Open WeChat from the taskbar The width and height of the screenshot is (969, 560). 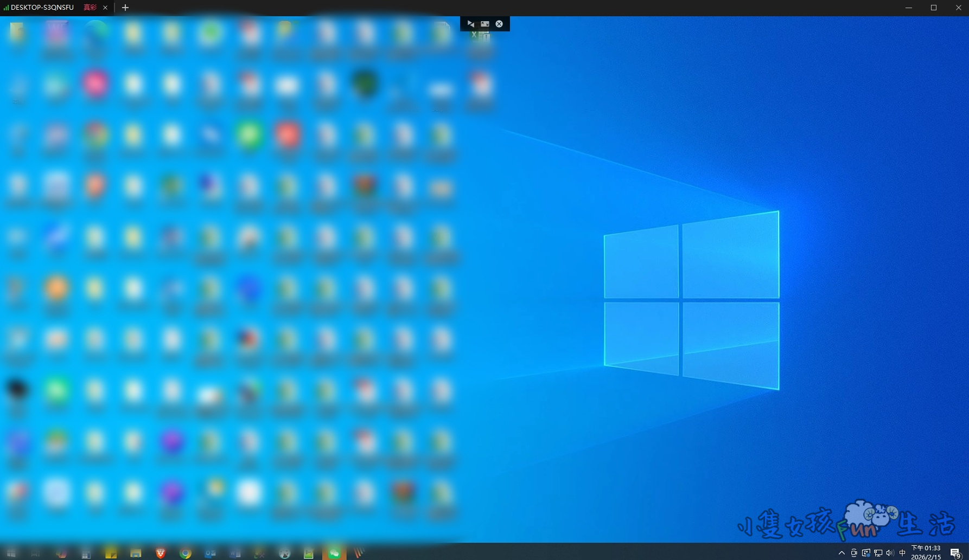pyautogui.click(x=334, y=553)
